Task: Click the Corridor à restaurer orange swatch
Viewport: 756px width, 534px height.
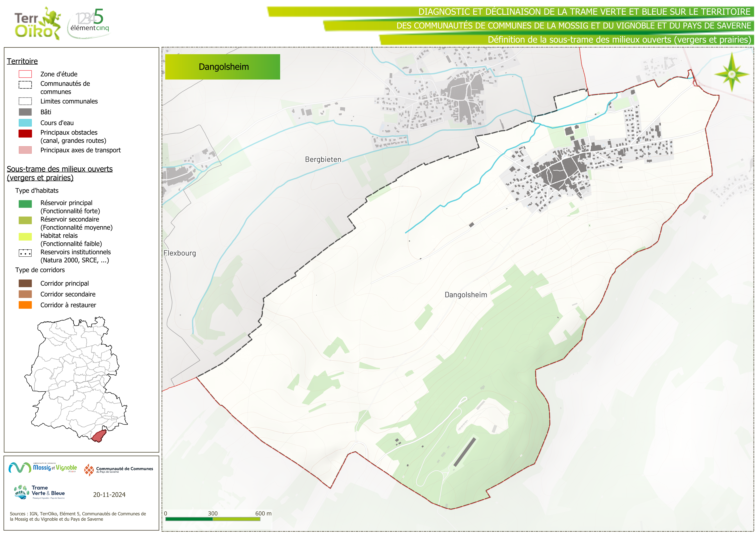Action: coord(25,305)
